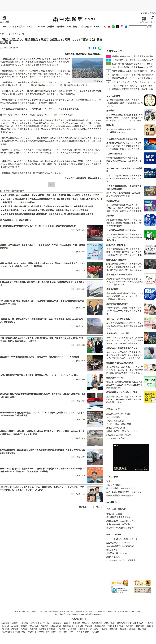Open ranking item 10 鹿児島市立病院
The height and width of the screenshot is (644, 156).
point(131,89)
